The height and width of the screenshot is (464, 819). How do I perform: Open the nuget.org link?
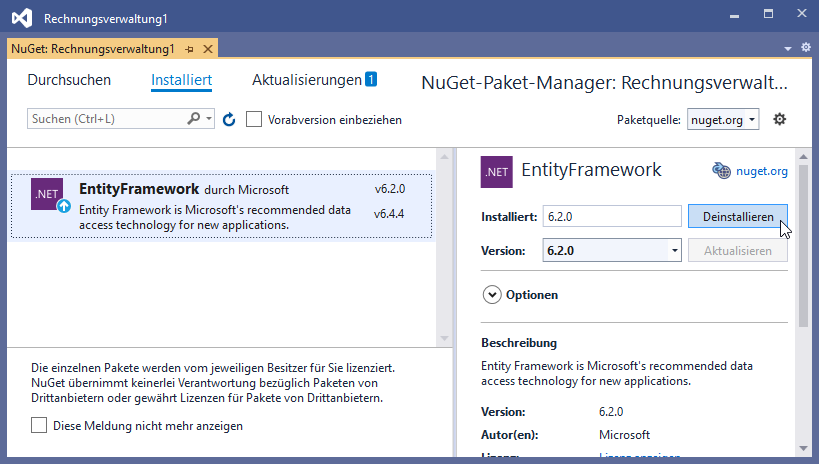tap(762, 171)
